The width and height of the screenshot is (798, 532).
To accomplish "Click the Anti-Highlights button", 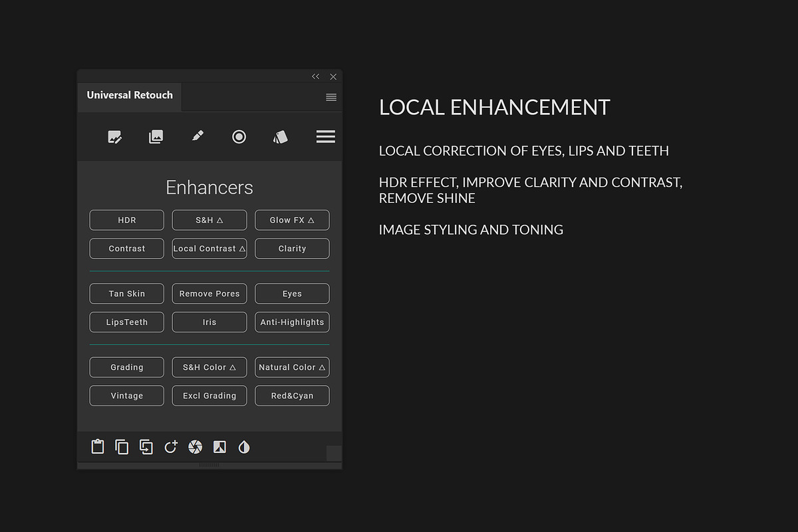I will click(x=292, y=323).
